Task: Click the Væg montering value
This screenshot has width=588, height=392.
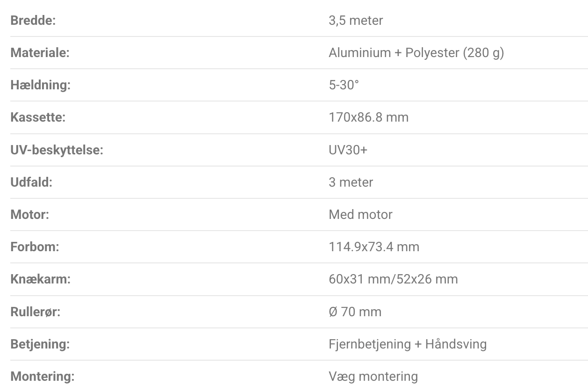Action: click(373, 376)
